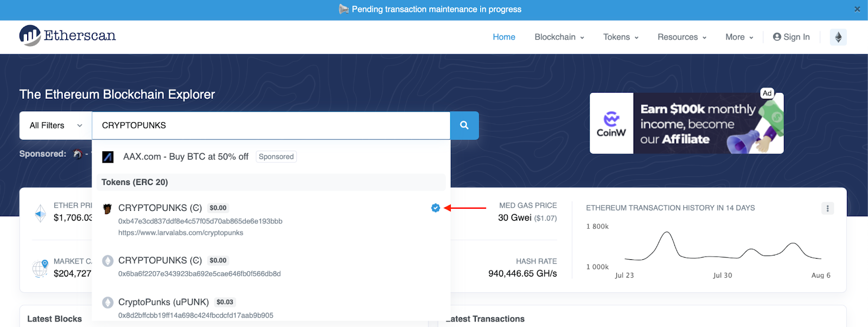Click Pending transaction maintenance banner text
The image size is (868, 327).
click(x=437, y=9)
